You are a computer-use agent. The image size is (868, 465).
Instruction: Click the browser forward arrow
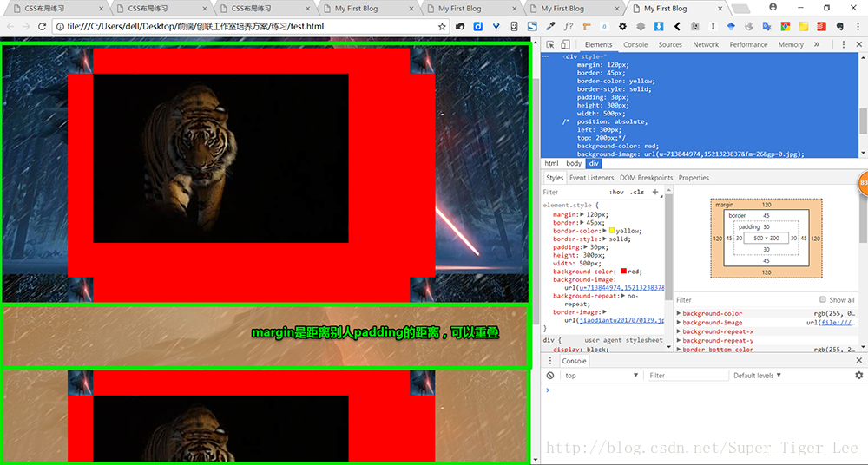[x=26, y=27]
